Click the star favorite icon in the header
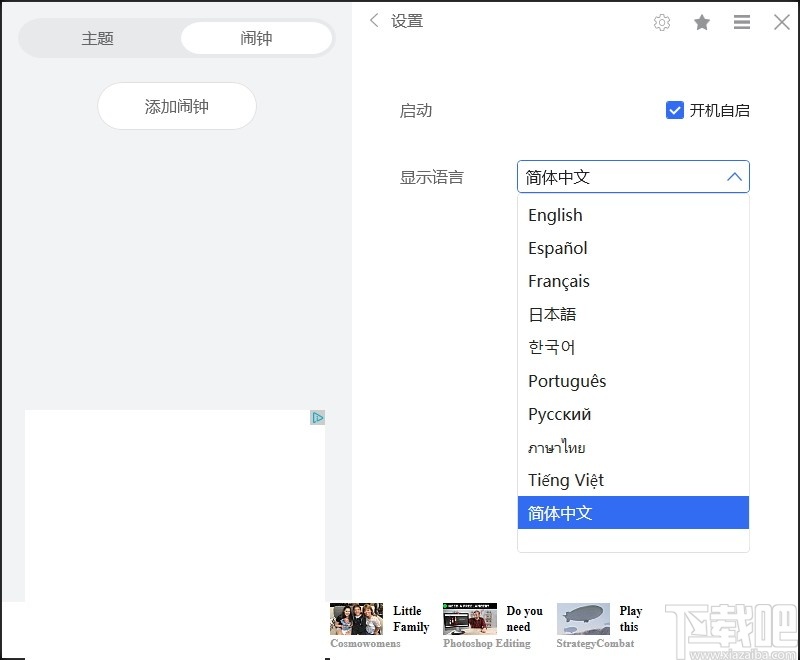Image resolution: width=800 pixels, height=660 pixels. point(702,21)
